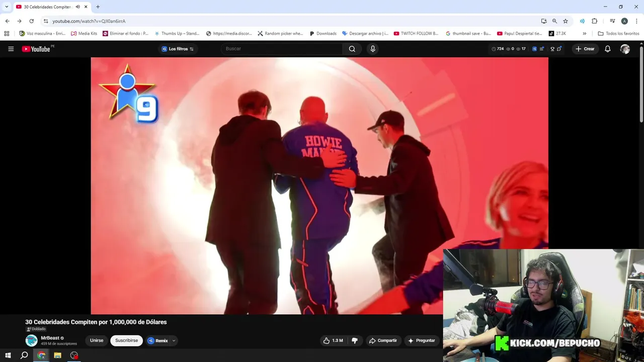The image size is (644, 362).
Task: Open Downloads bookmark
Action: [x=323, y=34]
